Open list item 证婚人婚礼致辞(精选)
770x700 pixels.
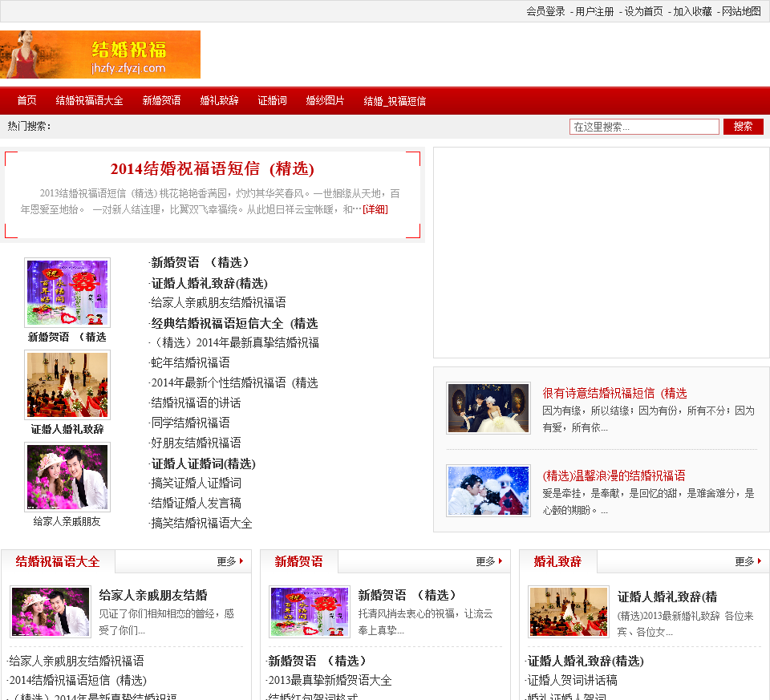[x=209, y=283]
